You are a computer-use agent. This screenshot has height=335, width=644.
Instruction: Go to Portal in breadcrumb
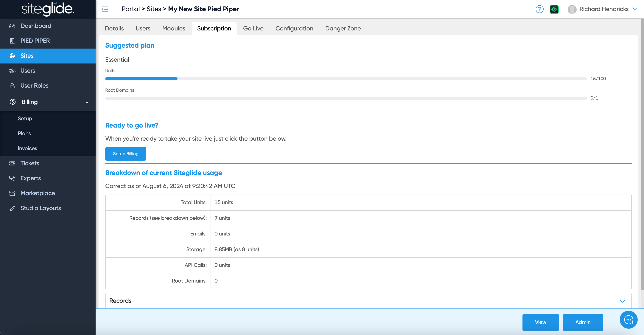[x=130, y=9]
